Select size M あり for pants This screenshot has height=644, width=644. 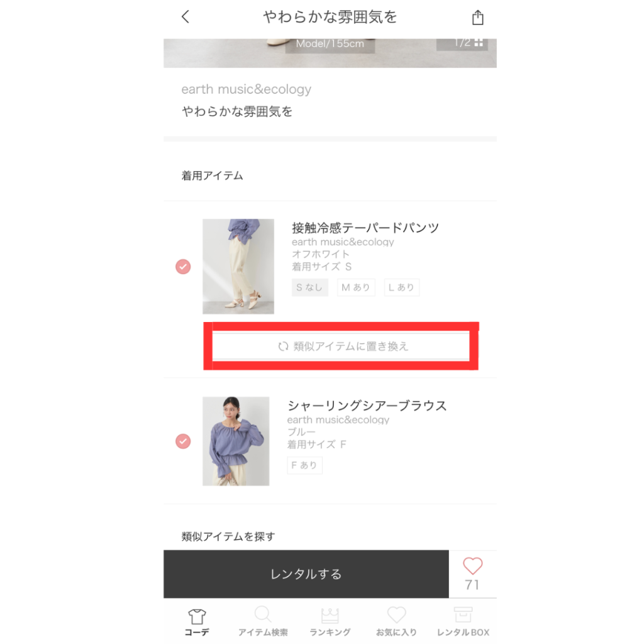point(356,287)
